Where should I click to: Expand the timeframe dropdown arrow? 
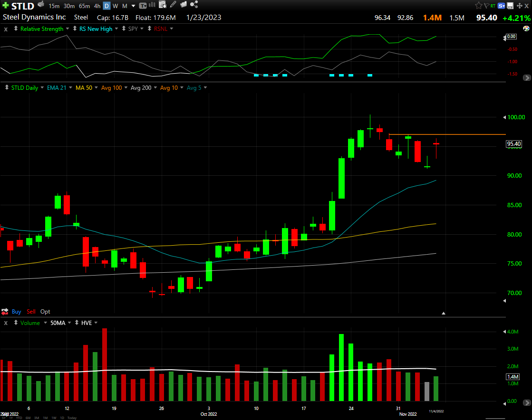coord(133,6)
